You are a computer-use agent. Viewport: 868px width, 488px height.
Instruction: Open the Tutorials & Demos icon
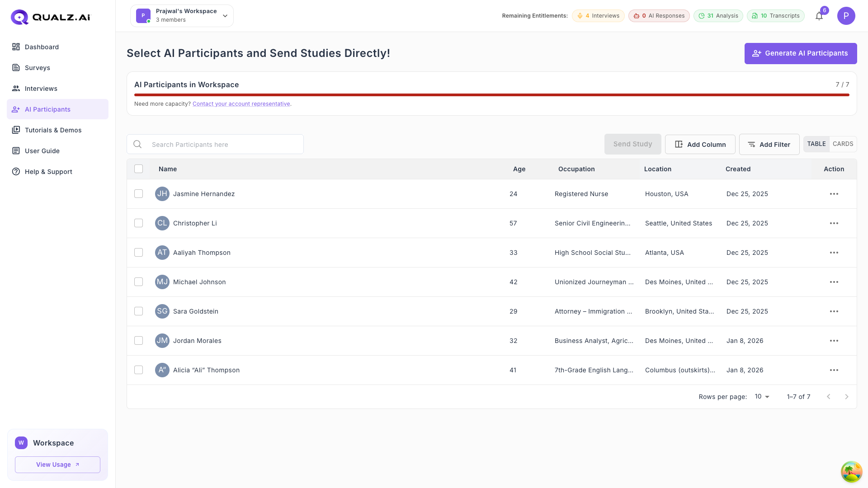click(16, 130)
